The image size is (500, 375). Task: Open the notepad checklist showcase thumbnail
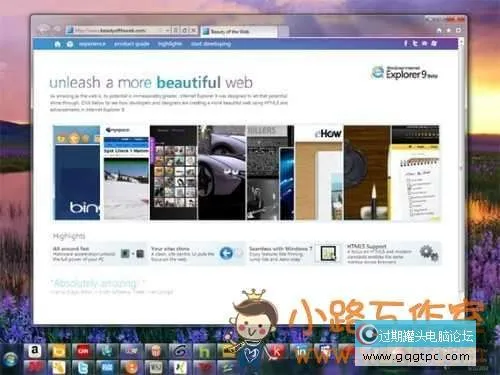tap(415, 173)
